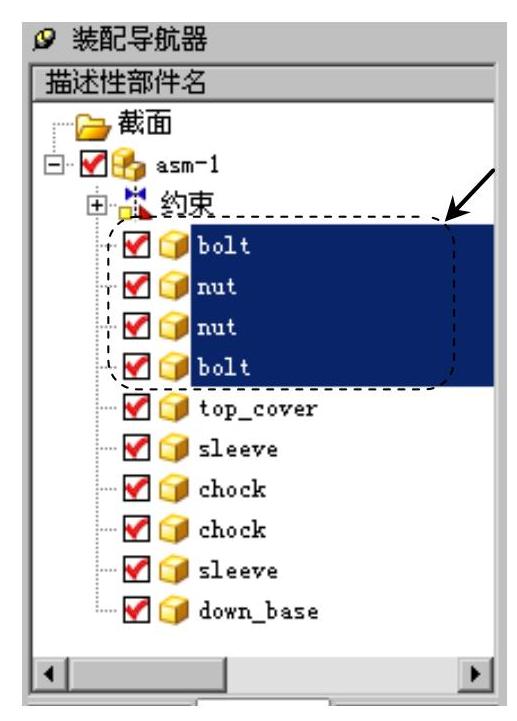This screenshot has width=517, height=721.
Task: Uncheck the asm-1 assembly checkbox
Action: 94,163
